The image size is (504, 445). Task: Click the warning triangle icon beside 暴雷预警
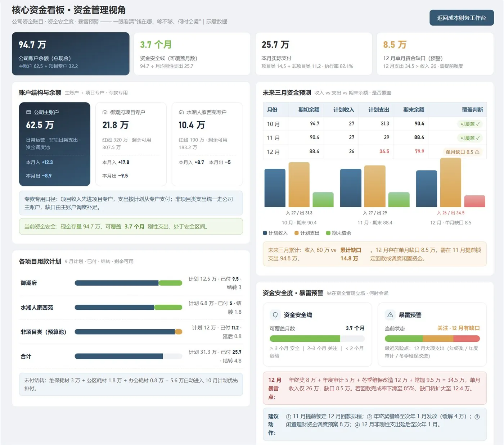click(x=390, y=315)
